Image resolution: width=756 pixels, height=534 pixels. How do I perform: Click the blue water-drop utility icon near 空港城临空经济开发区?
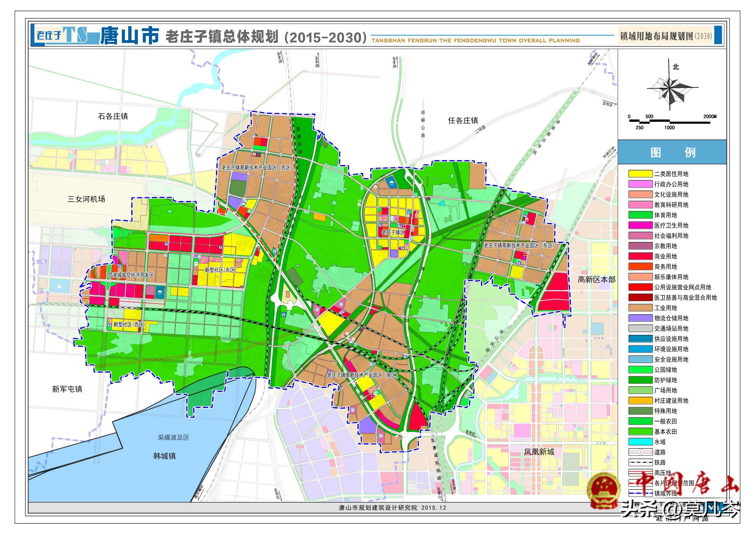point(160,293)
